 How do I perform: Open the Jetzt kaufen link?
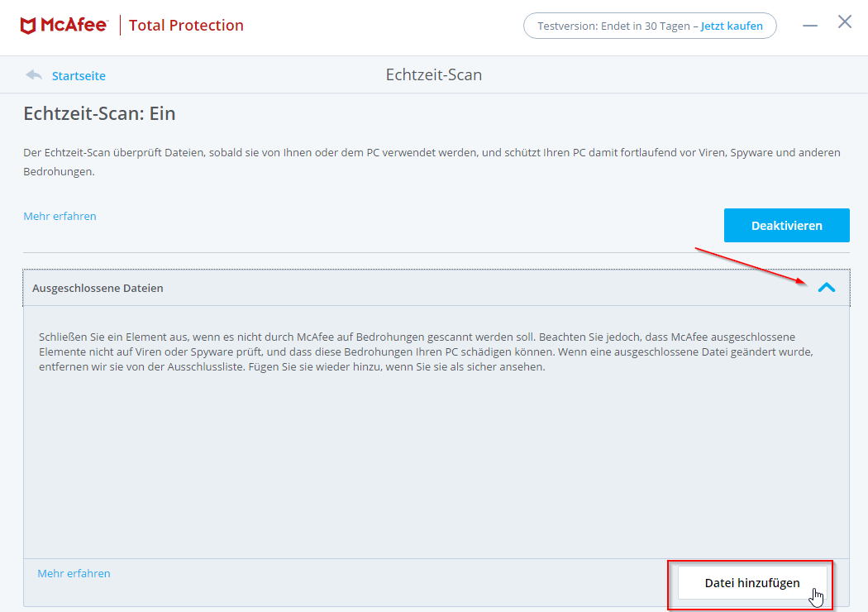[x=732, y=26]
